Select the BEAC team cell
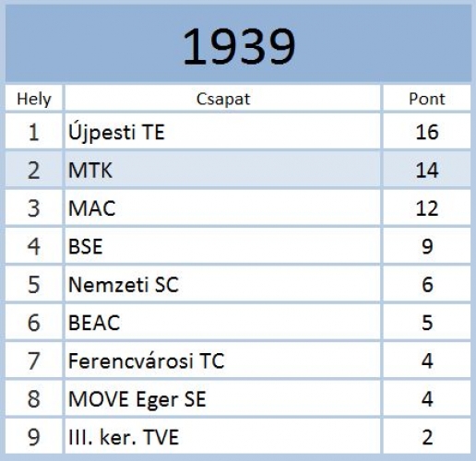Viewport: 476px width, 461px height. (x=223, y=322)
